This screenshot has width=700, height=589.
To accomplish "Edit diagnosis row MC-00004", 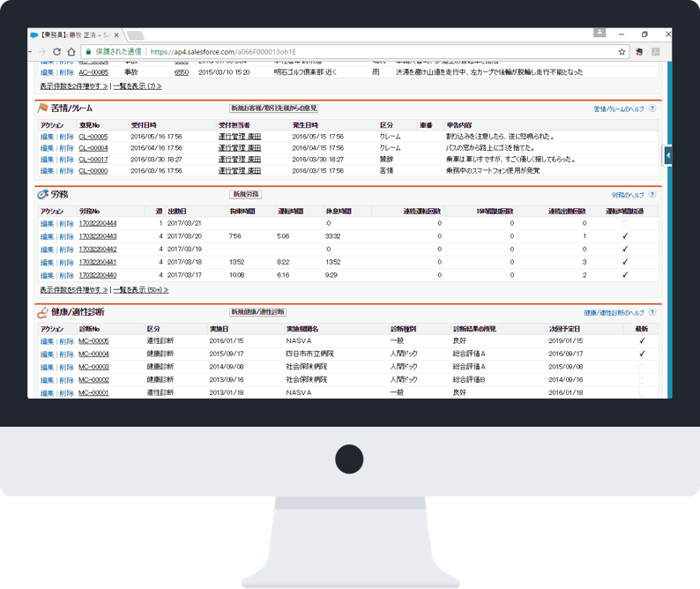I will tap(47, 354).
